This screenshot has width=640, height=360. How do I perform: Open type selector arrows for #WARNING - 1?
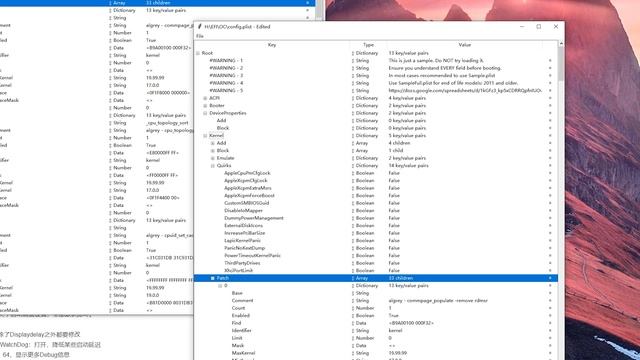[x=353, y=60]
